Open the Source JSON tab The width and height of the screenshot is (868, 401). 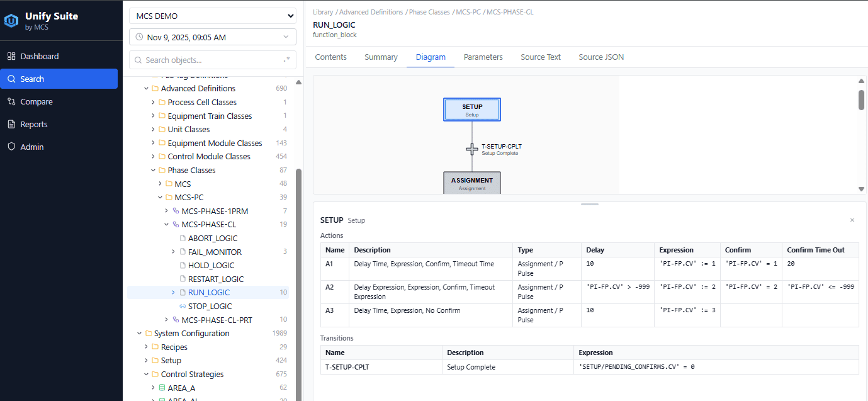(x=601, y=57)
